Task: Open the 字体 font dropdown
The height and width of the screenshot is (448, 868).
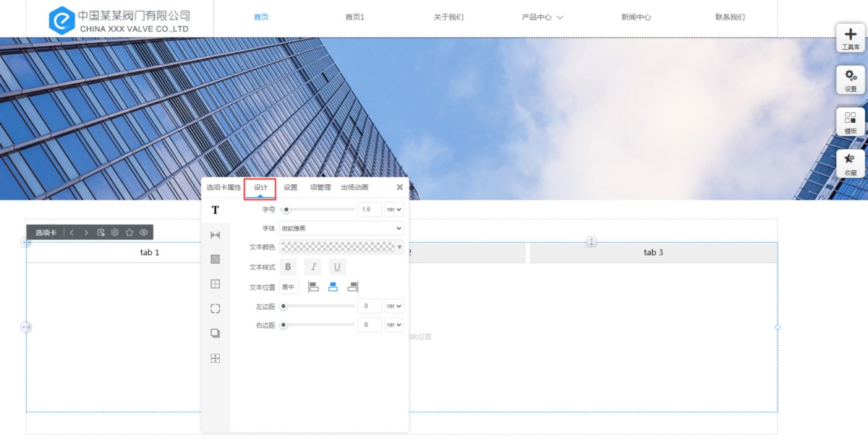Action: [x=341, y=228]
